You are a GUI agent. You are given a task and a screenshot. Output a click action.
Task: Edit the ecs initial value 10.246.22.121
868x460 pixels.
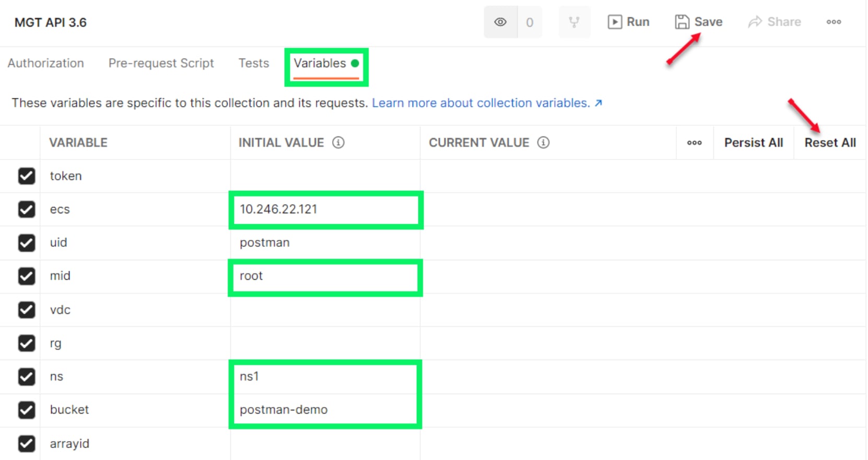(325, 210)
